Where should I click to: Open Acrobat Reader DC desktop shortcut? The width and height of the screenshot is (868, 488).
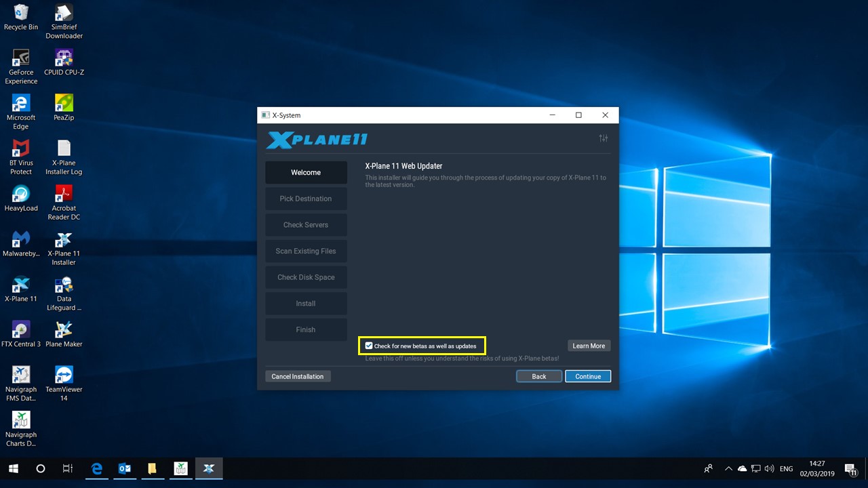pyautogui.click(x=64, y=203)
